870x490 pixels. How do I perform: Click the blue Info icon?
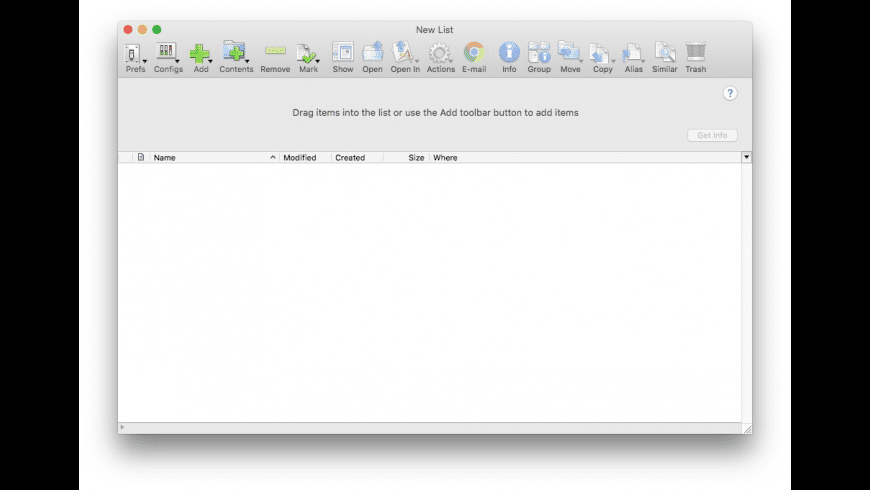coord(509,52)
